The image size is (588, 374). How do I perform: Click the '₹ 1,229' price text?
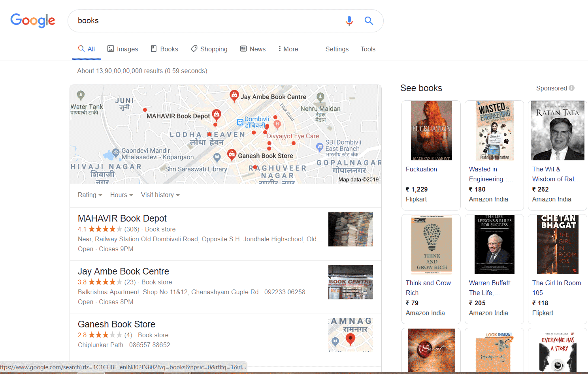[x=417, y=189]
